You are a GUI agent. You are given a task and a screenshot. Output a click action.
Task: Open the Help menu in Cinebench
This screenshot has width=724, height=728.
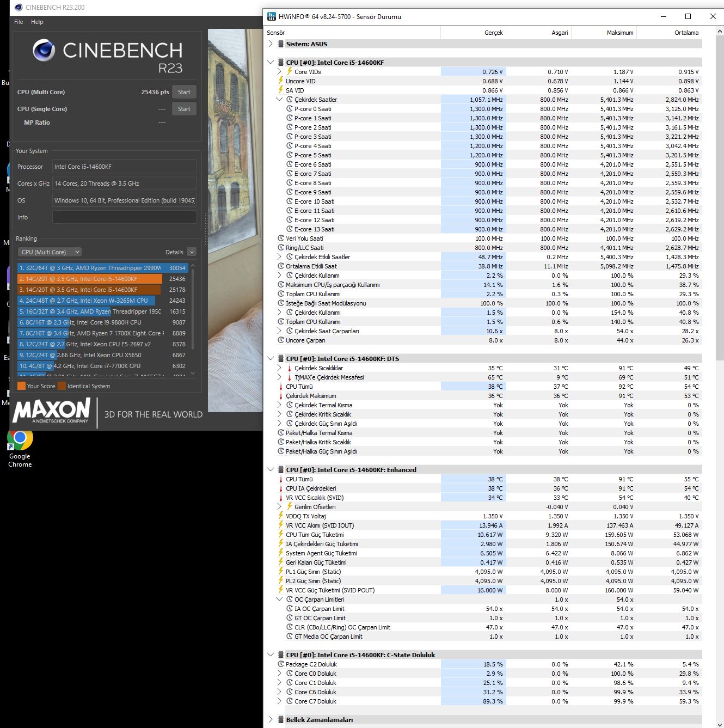pos(37,22)
